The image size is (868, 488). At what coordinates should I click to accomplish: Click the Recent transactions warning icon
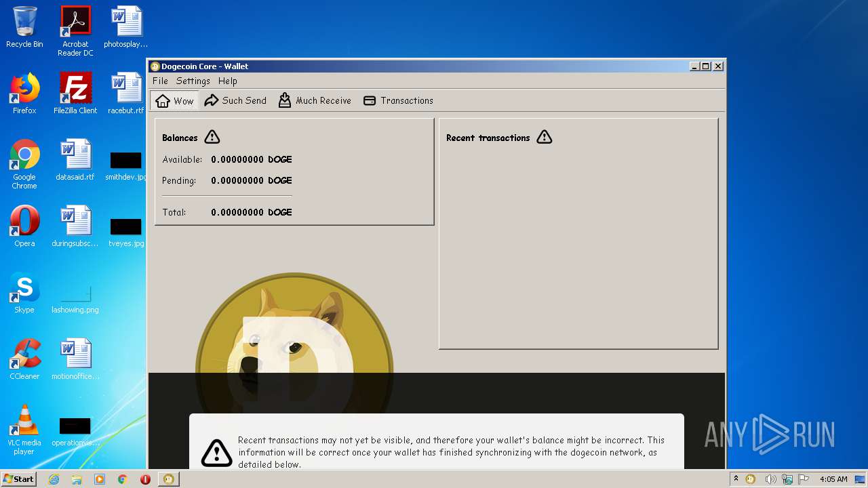[545, 138]
